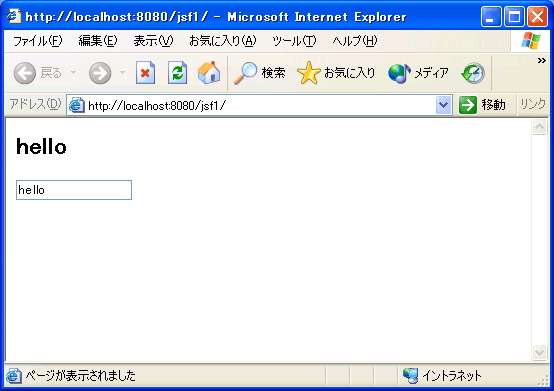The image size is (554, 391).
Task: Open the ツール(T) menu
Action: click(294, 41)
